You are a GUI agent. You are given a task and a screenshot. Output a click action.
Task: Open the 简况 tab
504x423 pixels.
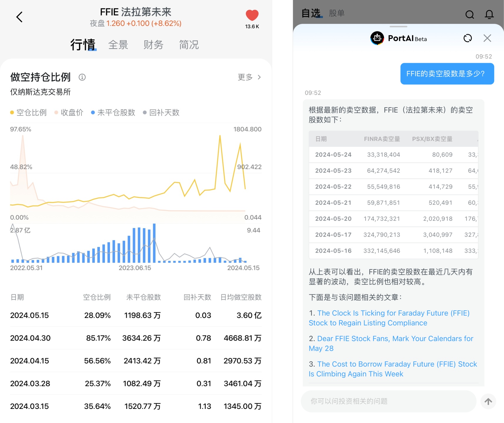(189, 45)
